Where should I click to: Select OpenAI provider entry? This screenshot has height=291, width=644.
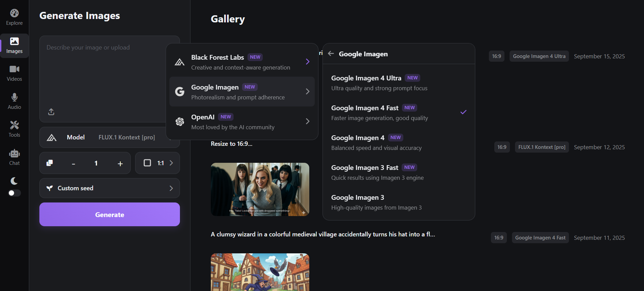point(242,121)
